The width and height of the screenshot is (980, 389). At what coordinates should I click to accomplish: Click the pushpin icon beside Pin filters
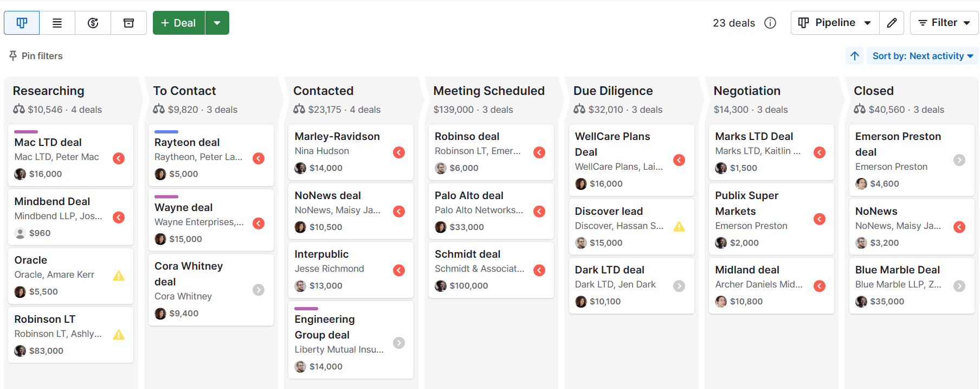coord(11,55)
